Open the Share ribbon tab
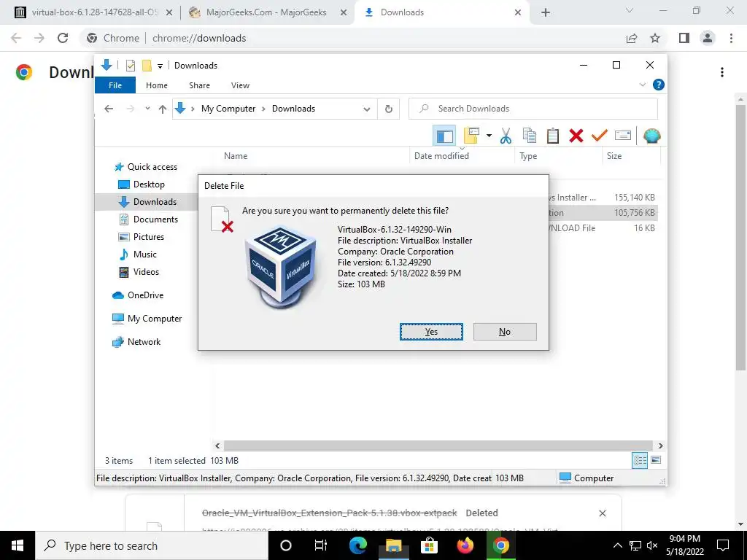This screenshot has width=747, height=560. (199, 85)
